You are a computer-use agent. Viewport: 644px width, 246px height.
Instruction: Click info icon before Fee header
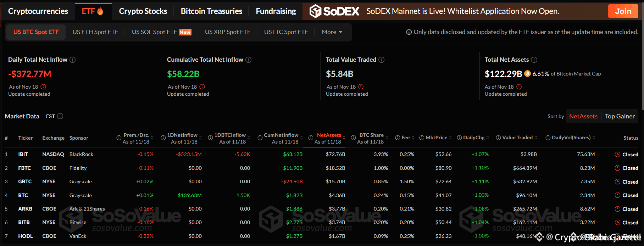pyautogui.click(x=398, y=138)
